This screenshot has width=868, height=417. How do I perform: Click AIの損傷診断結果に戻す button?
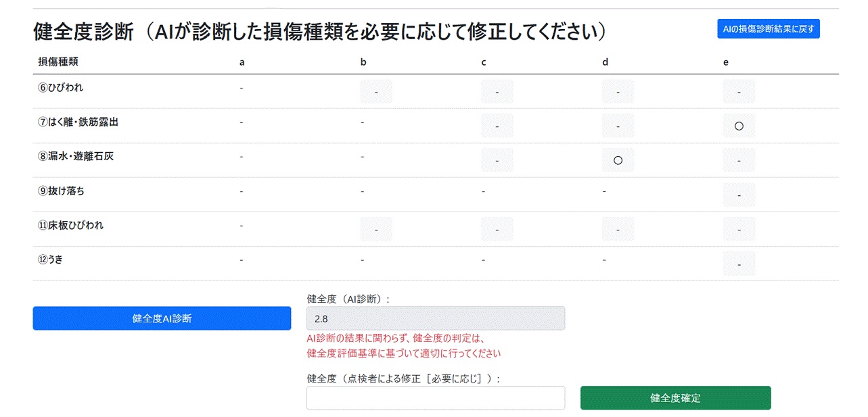pos(768,29)
